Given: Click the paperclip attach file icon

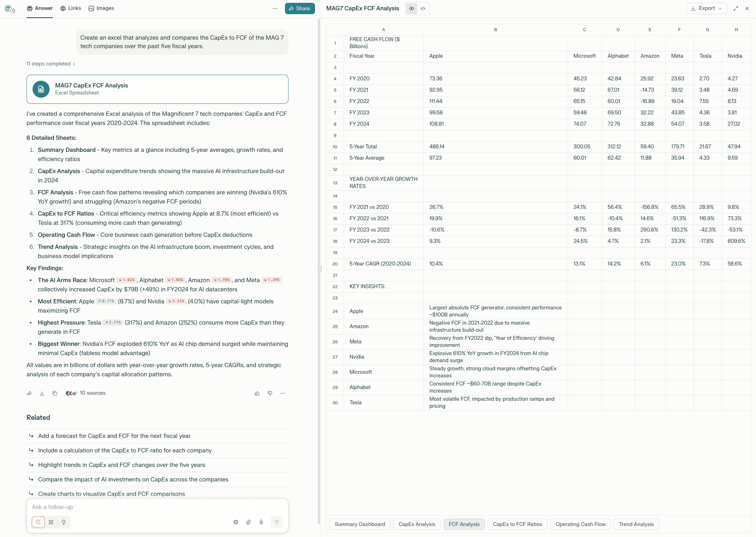Looking at the screenshot, I should (x=248, y=522).
